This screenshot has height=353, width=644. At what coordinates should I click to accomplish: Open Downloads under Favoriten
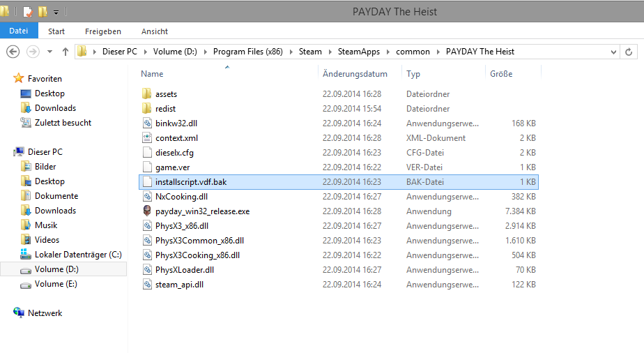[55, 108]
